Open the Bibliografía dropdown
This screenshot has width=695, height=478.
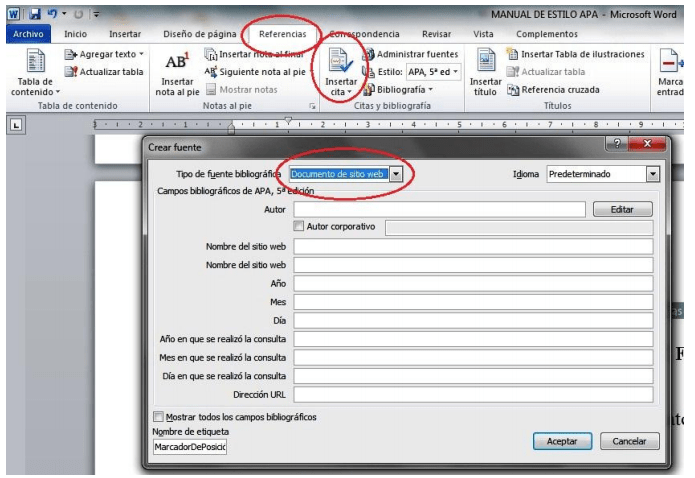(x=398, y=90)
